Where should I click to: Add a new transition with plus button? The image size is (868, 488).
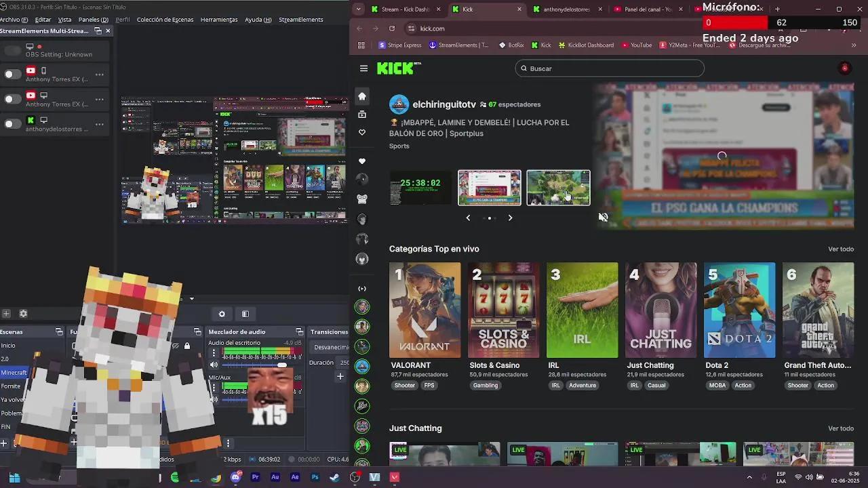click(340, 376)
